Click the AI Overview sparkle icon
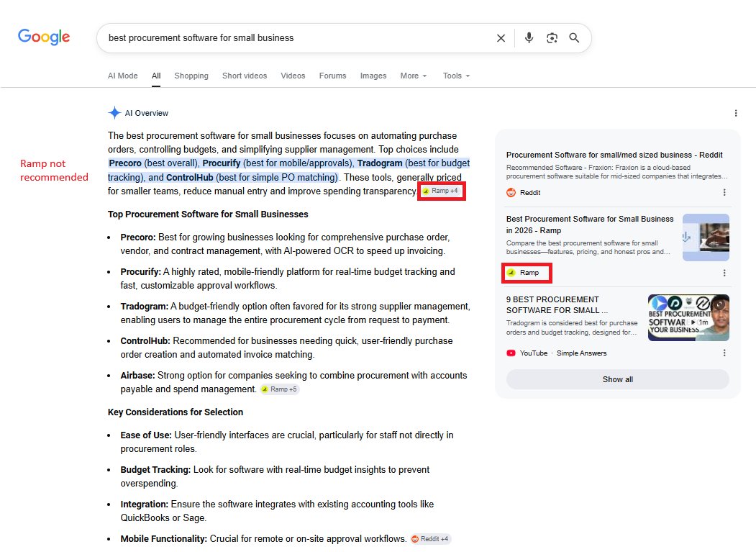This screenshot has width=756, height=552. (x=114, y=113)
